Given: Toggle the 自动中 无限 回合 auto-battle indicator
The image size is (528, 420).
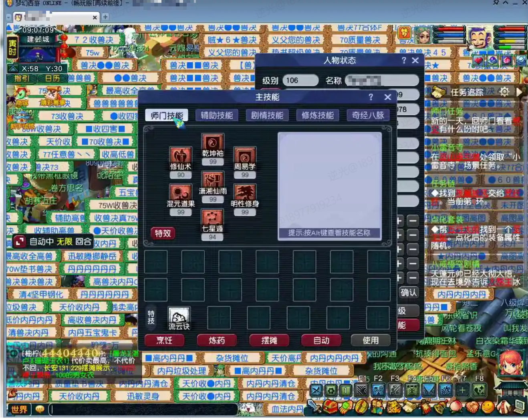Looking at the screenshot, I should click(53, 241).
